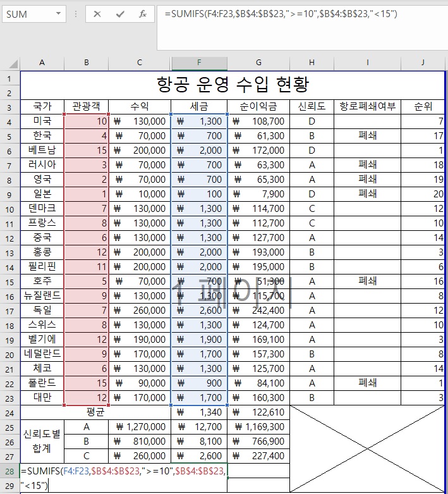Select the cell containing 베트남
This screenshot has width=448, height=494.
[x=42, y=151]
